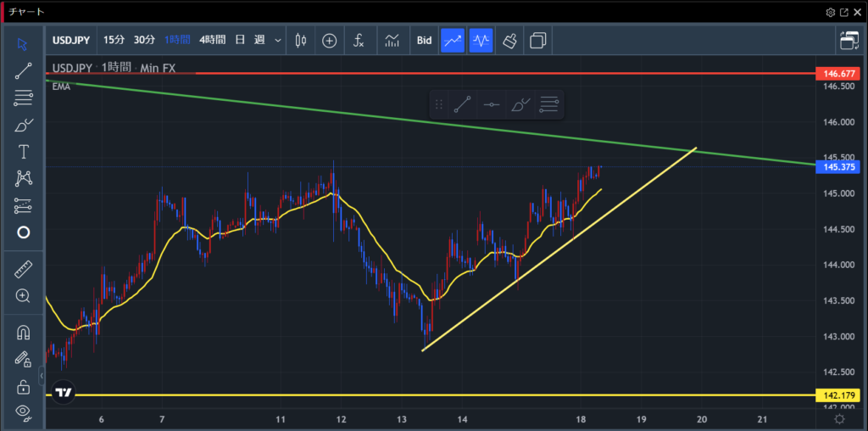Expand the timeframe dropdown chevron
868x431 pixels.
coord(278,41)
